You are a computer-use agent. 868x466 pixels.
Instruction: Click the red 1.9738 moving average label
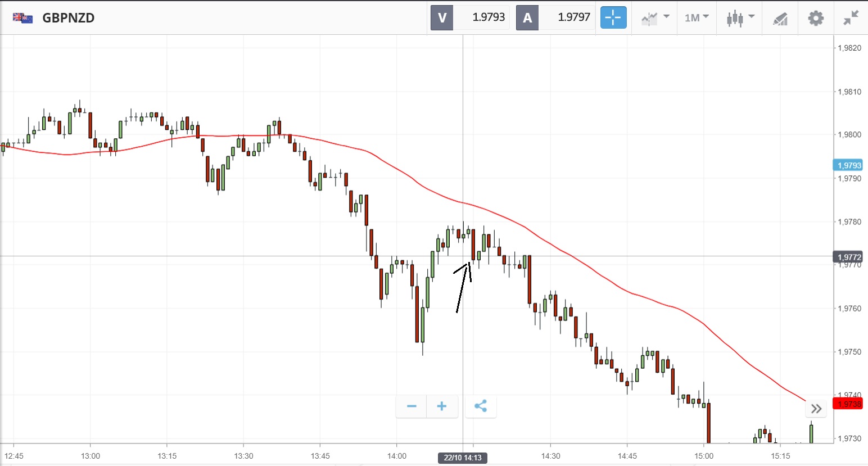click(848, 404)
